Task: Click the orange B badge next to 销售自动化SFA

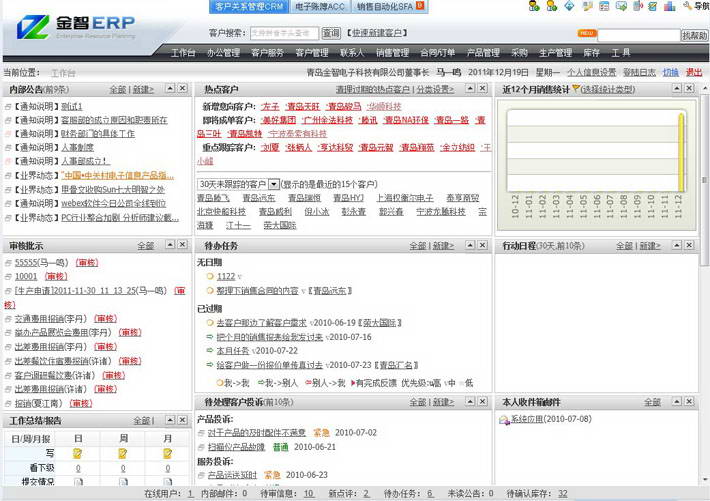Action: 420,6
